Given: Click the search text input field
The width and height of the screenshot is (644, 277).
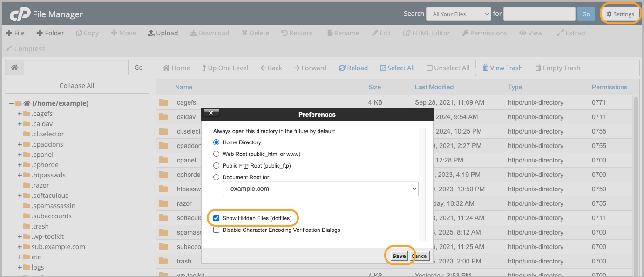Looking at the screenshot, I should 539,14.
